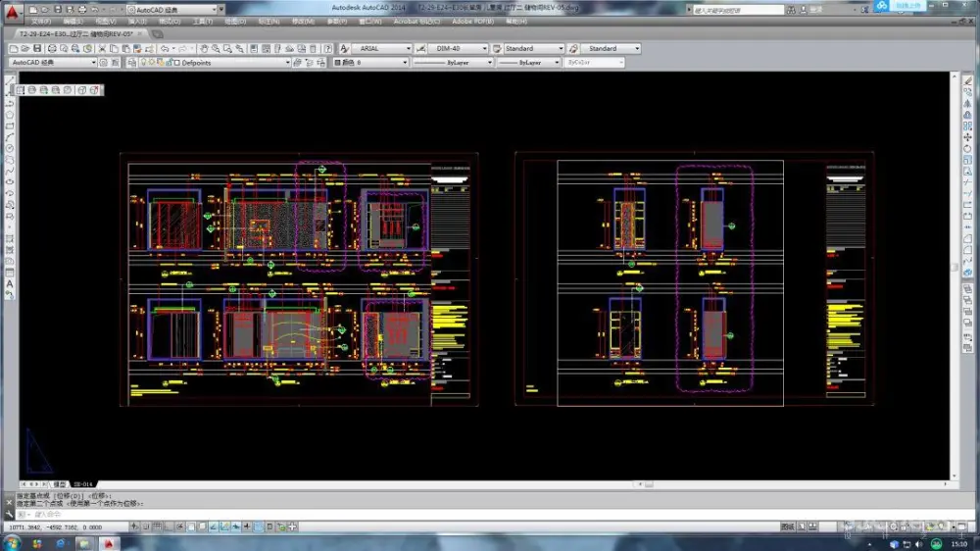The image size is (980, 551).
Task: Click the cloud upload button in title bar
Action: pyautogui.click(x=880, y=7)
